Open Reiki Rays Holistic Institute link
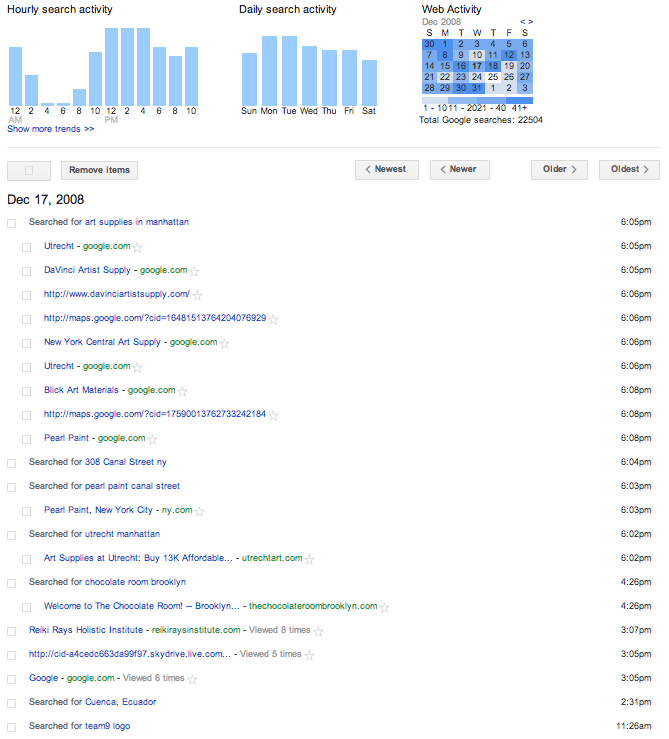Image resolution: width=669 pixels, height=739 pixels. click(86, 630)
